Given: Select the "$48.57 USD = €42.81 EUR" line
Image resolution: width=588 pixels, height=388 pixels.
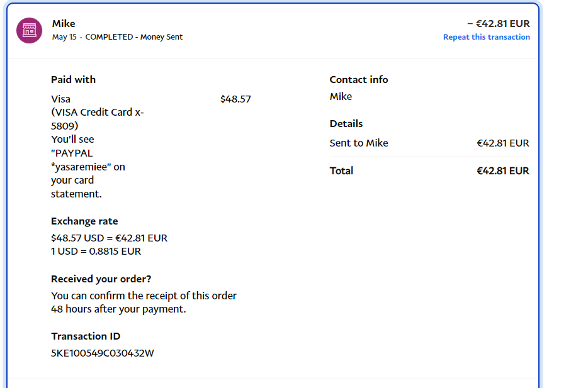Looking at the screenshot, I should 109,238.
